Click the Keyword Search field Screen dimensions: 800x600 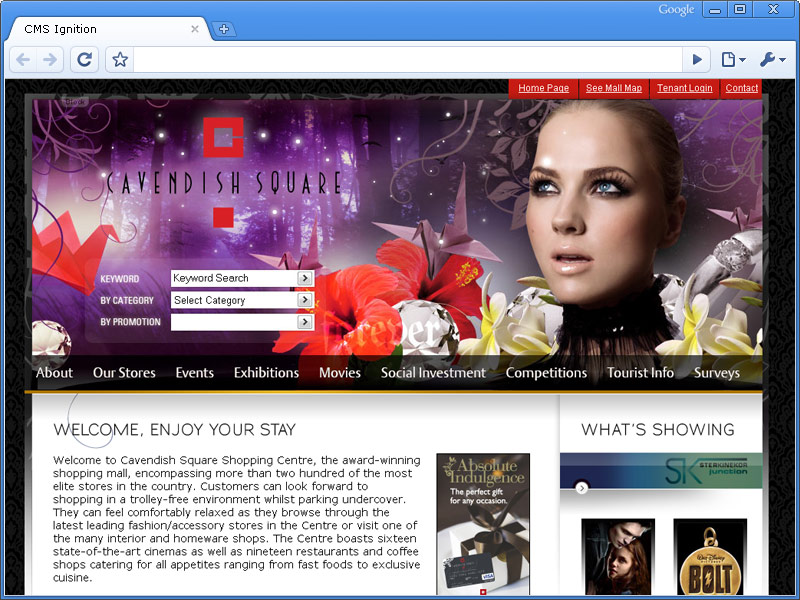coord(234,278)
